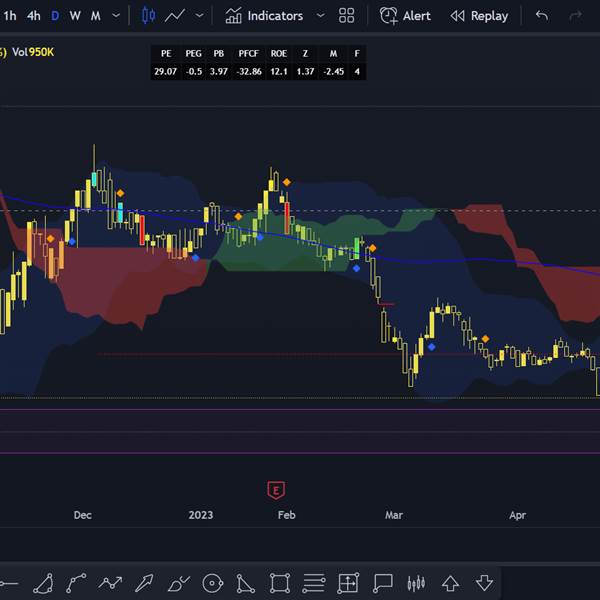Click the PB value 3.97
This screenshot has height=600, width=600.
(x=218, y=72)
